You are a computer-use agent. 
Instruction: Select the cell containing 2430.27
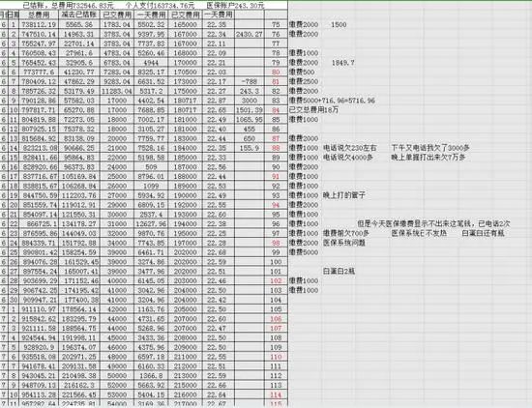click(250, 34)
